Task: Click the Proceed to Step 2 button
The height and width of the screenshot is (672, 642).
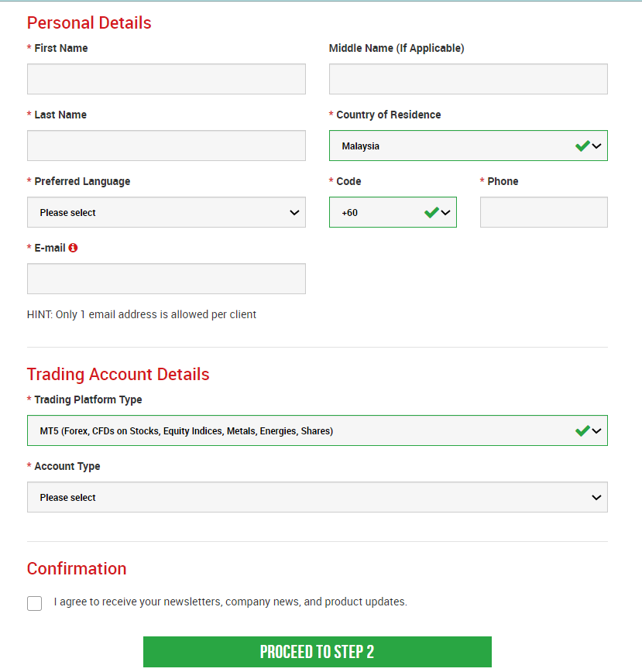Action: (x=318, y=652)
